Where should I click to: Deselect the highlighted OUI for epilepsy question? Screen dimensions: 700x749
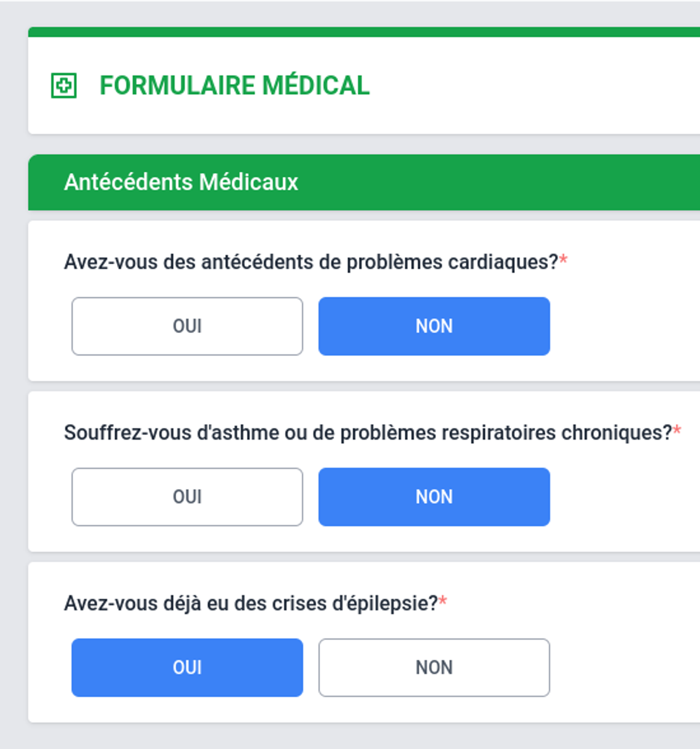click(187, 667)
